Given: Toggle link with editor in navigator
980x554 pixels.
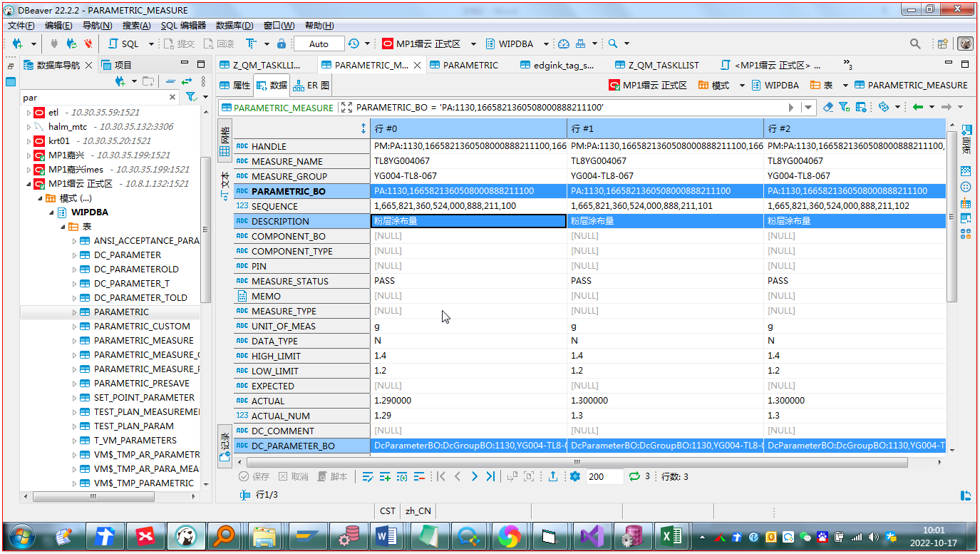Looking at the screenshot, I should [x=187, y=81].
